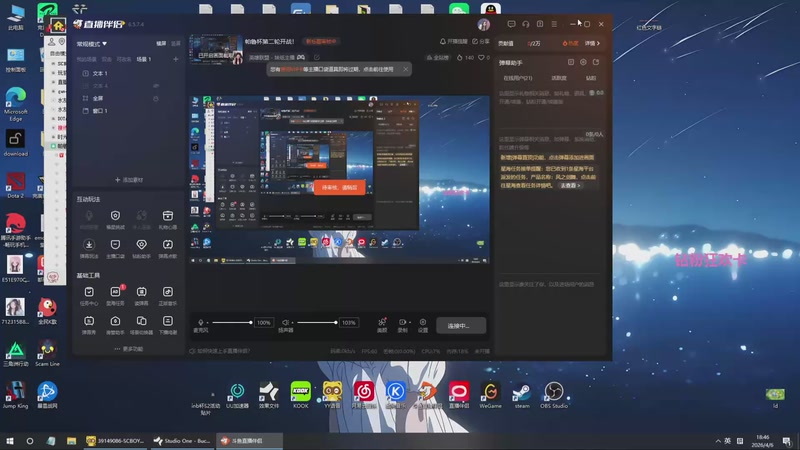Viewport: 800px width, 450px height.
Task: Click the microphone volume slider
Action: click(232, 322)
